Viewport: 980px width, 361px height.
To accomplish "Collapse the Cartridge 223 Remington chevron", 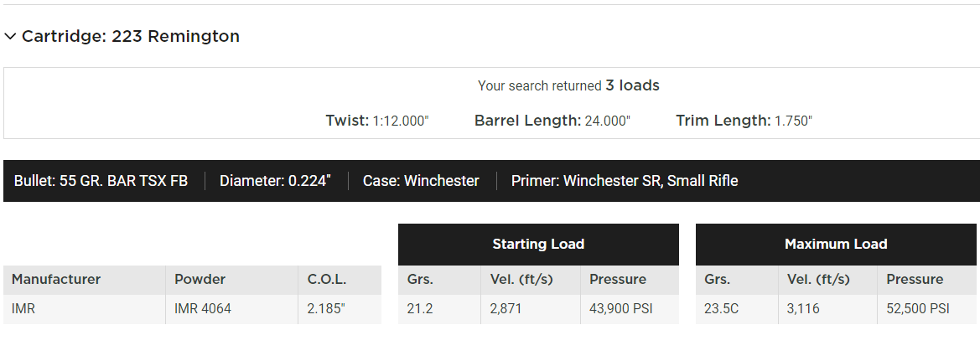I will point(10,36).
